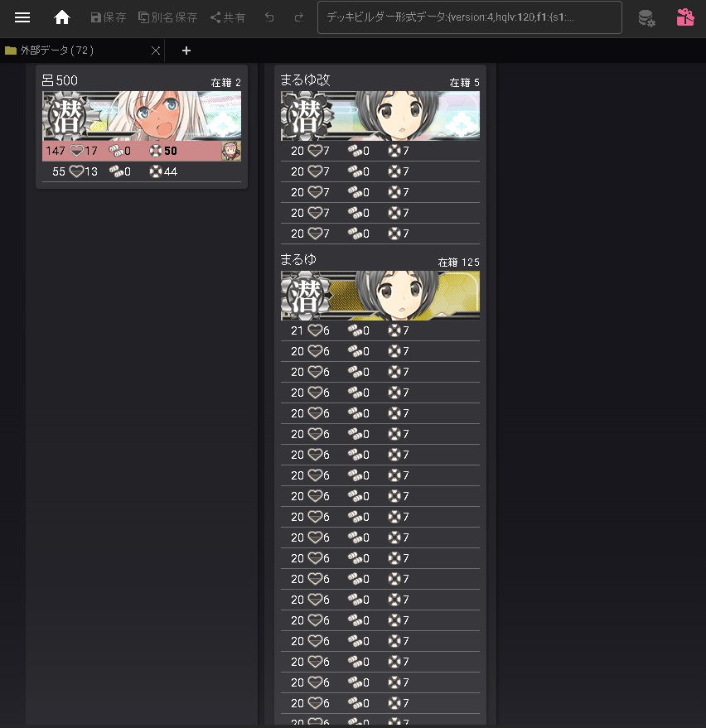Click heart icon on level 147 row

pyautogui.click(x=76, y=151)
